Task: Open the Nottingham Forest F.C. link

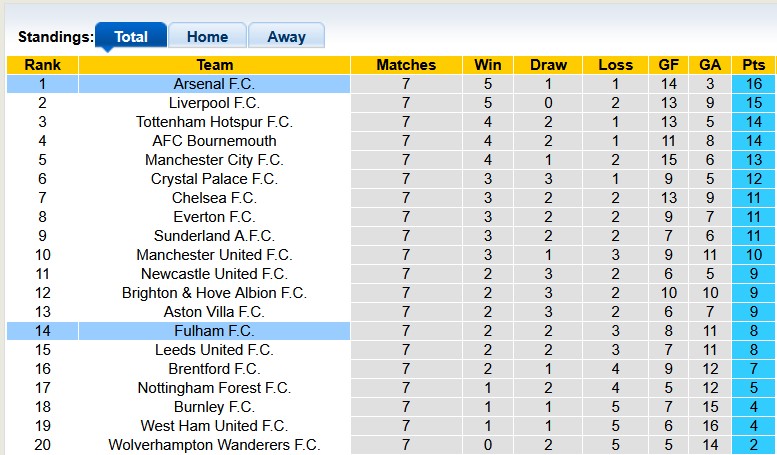Action: 214,388
